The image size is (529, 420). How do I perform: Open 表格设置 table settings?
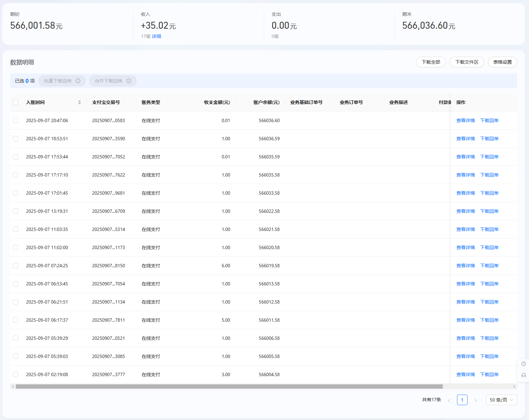click(x=502, y=62)
